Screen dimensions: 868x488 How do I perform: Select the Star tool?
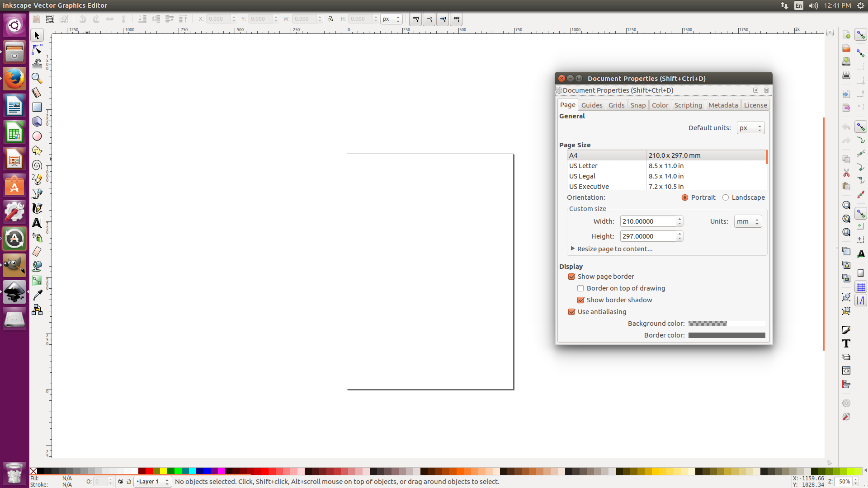point(37,151)
